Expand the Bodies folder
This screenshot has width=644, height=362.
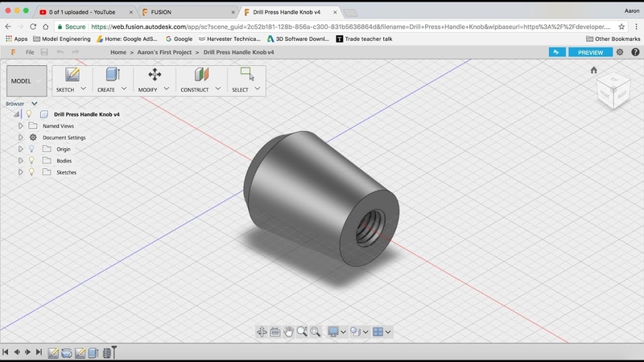click(x=21, y=160)
